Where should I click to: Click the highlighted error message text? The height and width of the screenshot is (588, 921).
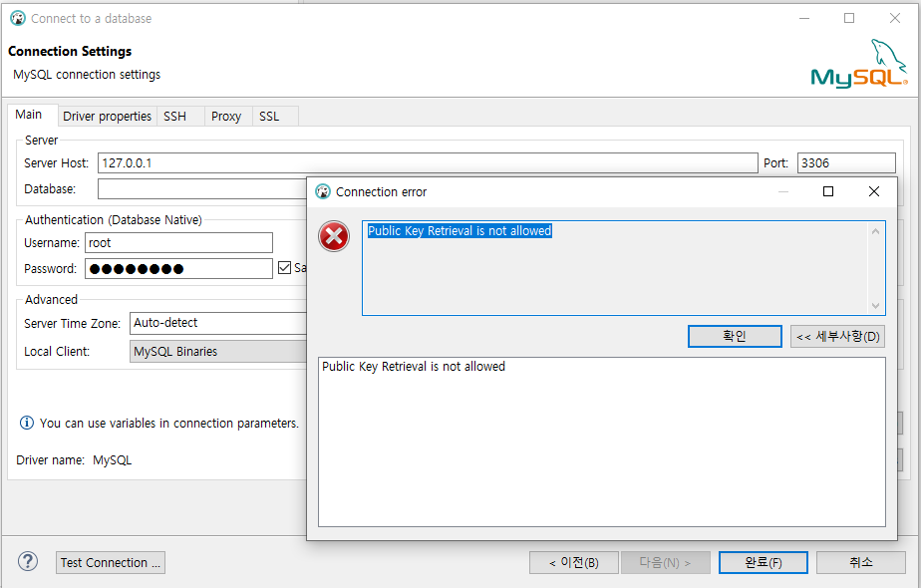click(x=460, y=231)
